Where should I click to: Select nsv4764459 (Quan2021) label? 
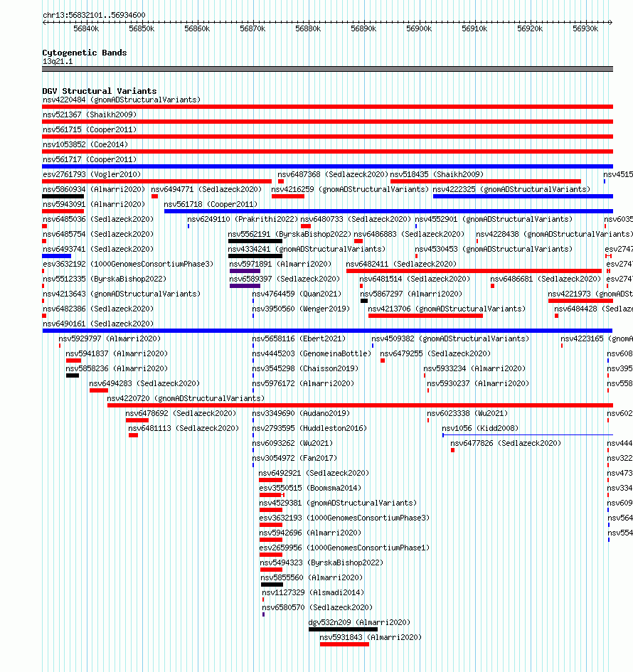(x=297, y=294)
